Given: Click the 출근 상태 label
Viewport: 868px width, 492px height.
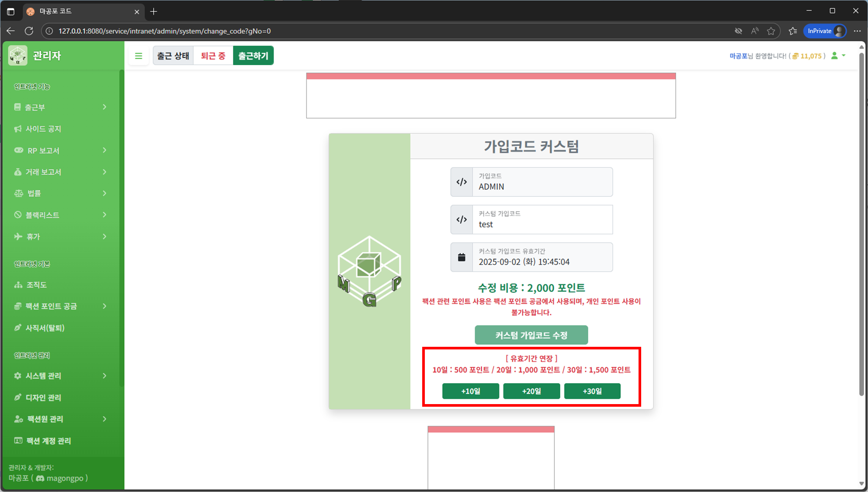Looking at the screenshot, I should point(173,56).
